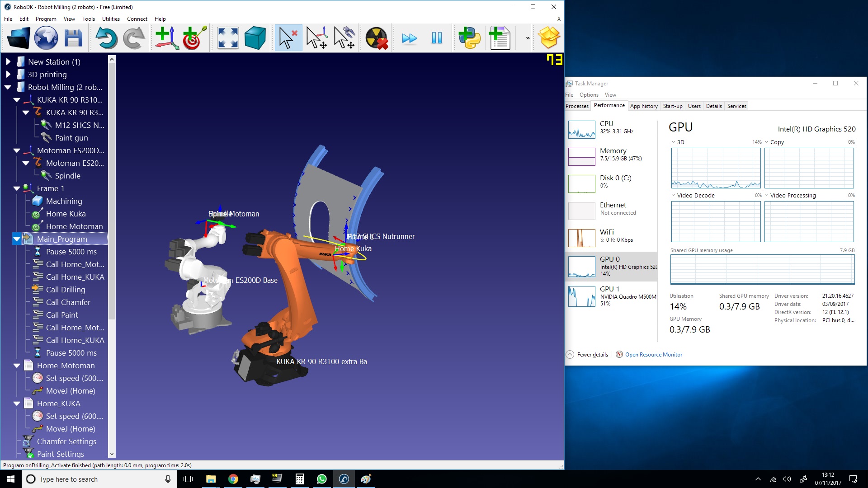Collapse the Main_Program tree node
This screenshot has height=488, width=868.
(x=17, y=239)
